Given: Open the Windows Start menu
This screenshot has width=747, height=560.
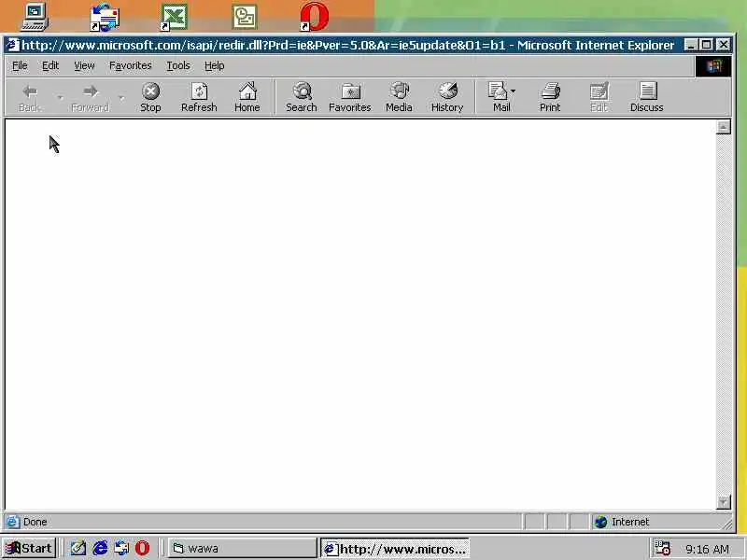Looking at the screenshot, I should coord(29,548).
